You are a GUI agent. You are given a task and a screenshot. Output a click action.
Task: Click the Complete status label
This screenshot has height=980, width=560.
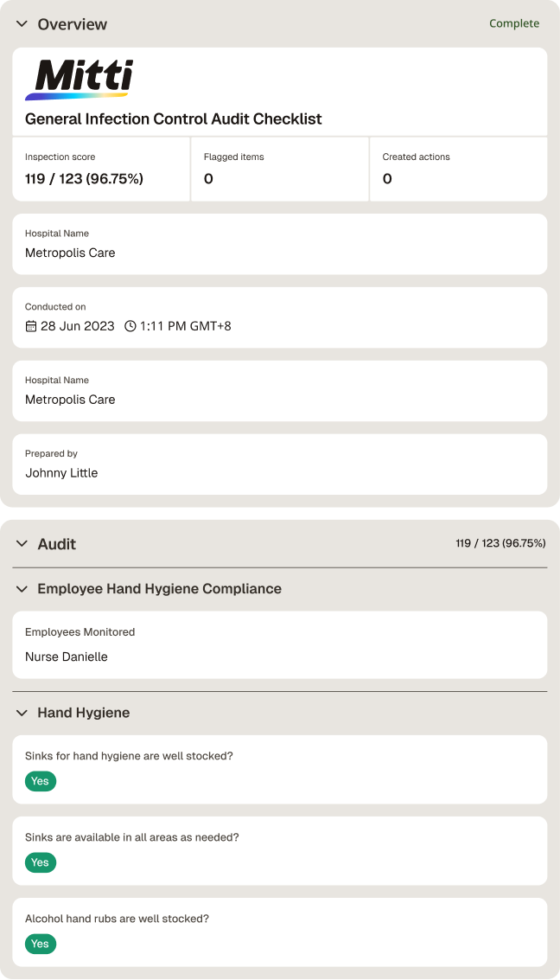[514, 23]
